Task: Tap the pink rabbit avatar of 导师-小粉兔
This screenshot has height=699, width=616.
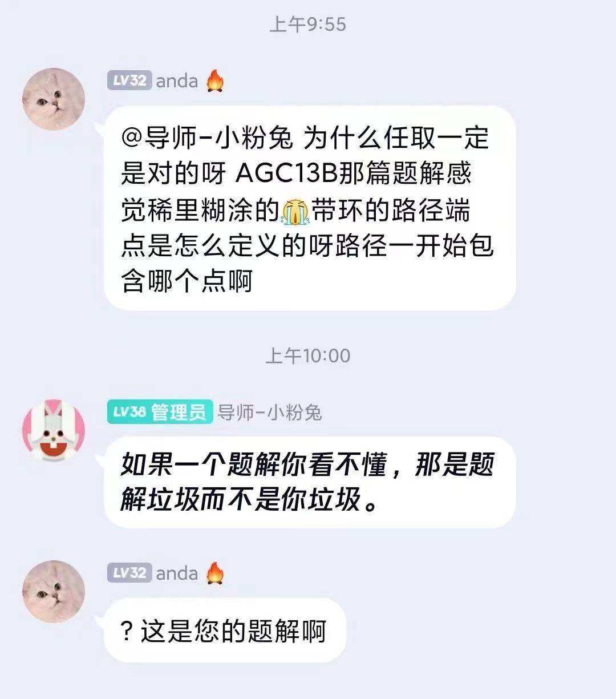Action: click(x=53, y=430)
